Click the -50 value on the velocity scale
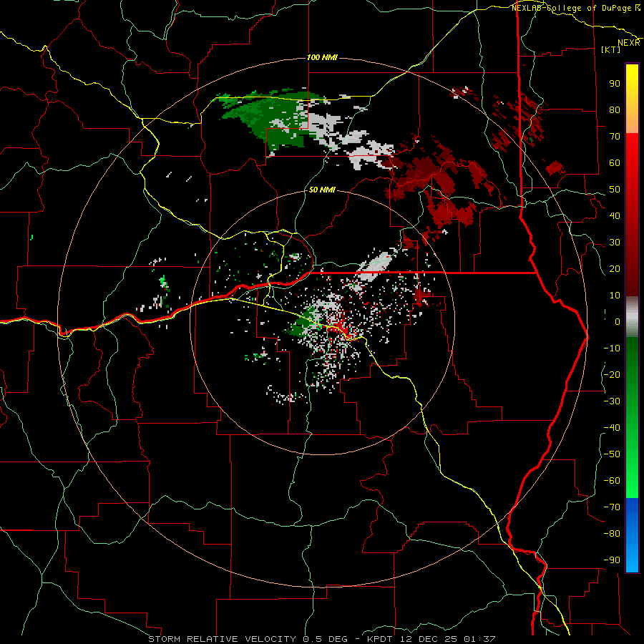The image size is (644, 644). point(612,454)
